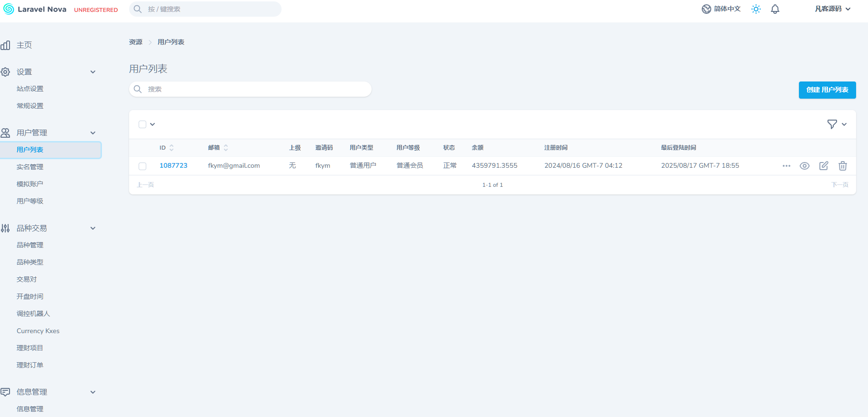The width and height of the screenshot is (868, 417).
Task: Switch language via 简体中文 selector
Action: pyautogui.click(x=721, y=9)
